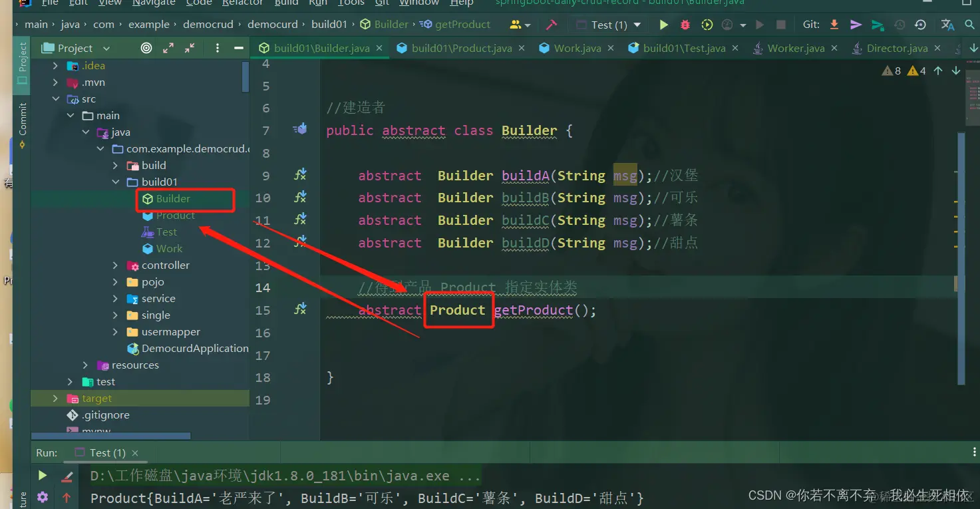980x509 pixels.
Task: Select opened file target icon
Action: [146, 48]
